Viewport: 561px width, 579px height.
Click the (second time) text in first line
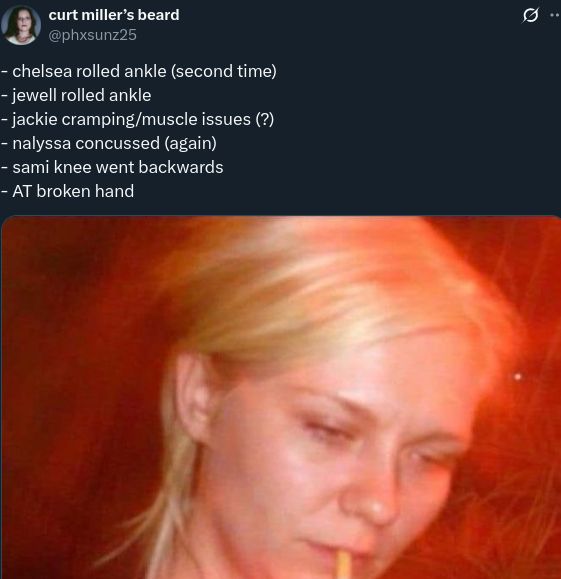[x=224, y=71]
